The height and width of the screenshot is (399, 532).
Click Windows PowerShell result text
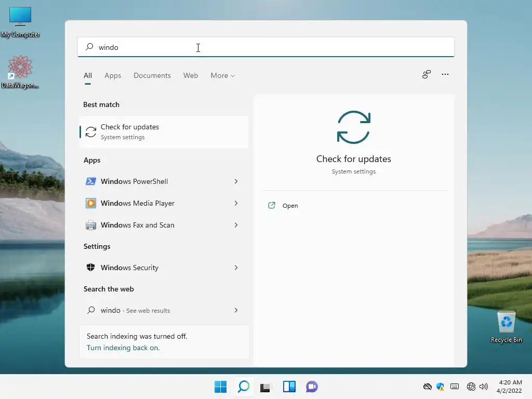[134, 181]
